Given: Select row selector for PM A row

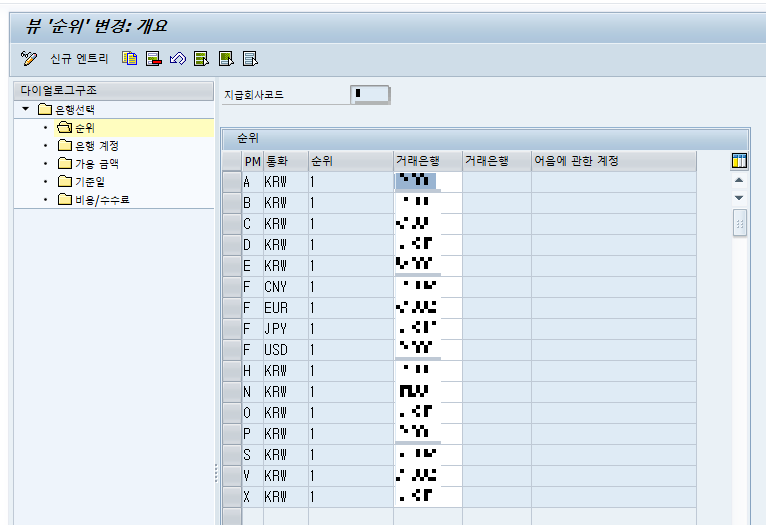Looking at the screenshot, I should pos(232,182).
